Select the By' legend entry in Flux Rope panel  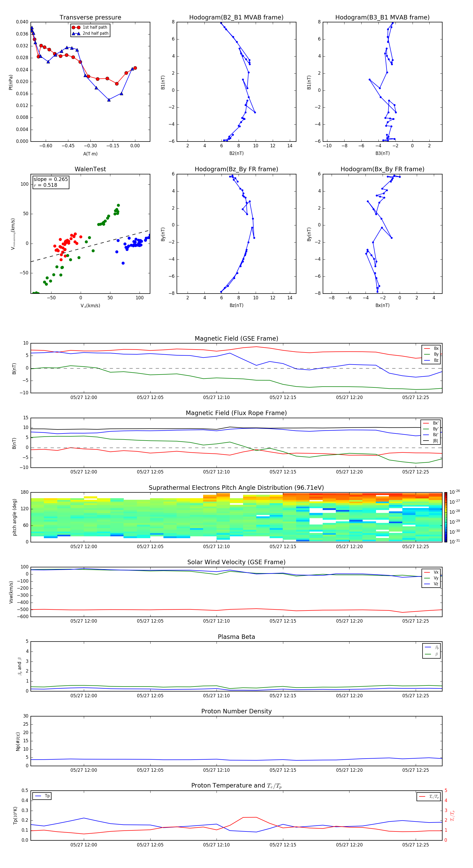(431, 429)
